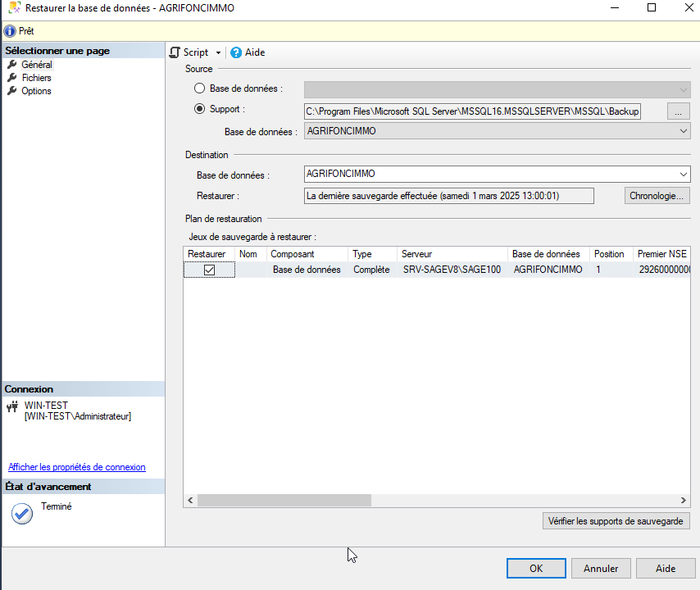Click the Script icon in toolbar
This screenshot has width=700, height=590.
tap(175, 52)
